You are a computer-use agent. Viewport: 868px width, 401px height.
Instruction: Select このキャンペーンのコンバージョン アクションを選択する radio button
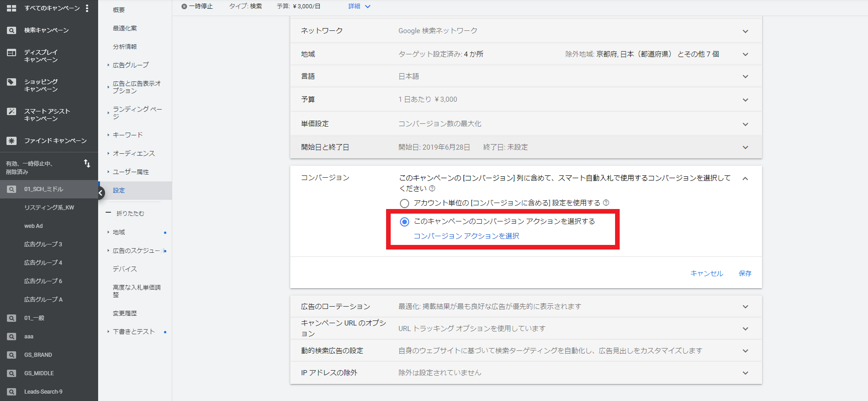click(x=405, y=222)
